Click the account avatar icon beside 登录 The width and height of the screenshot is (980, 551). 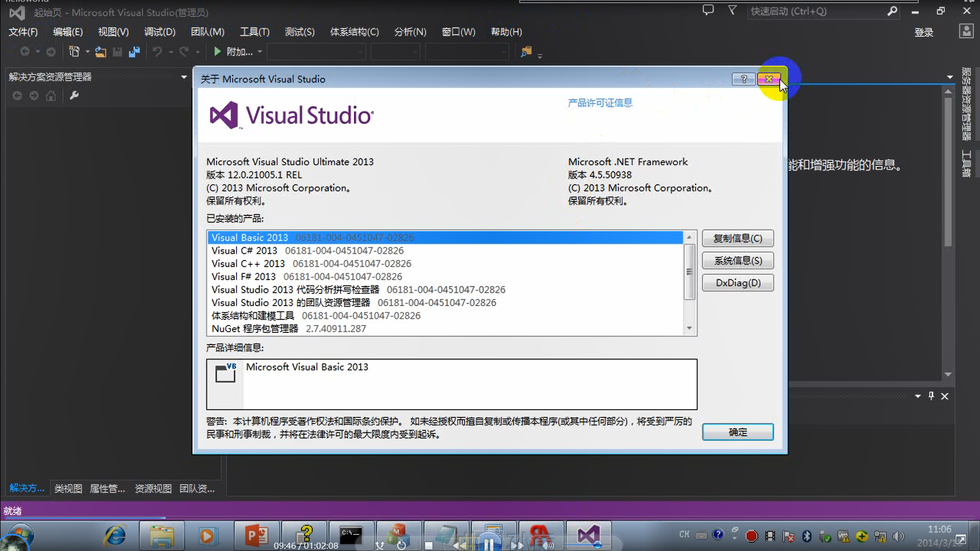[x=966, y=32]
